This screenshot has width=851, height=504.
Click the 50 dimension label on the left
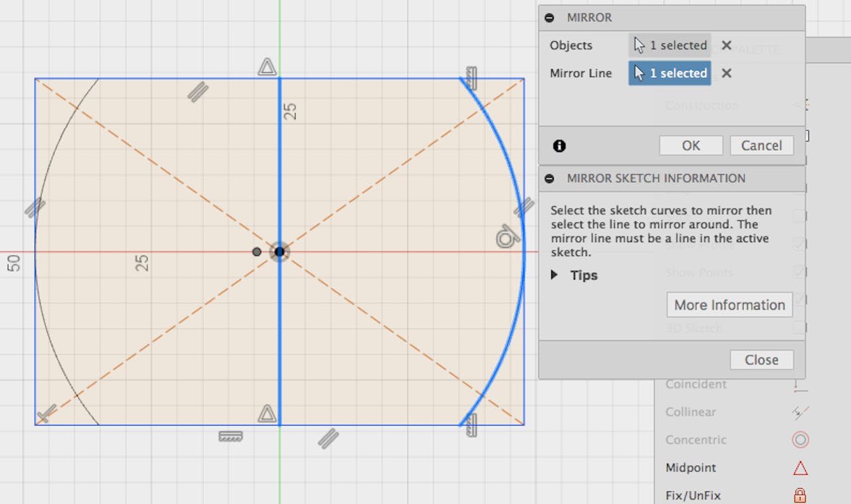click(14, 263)
